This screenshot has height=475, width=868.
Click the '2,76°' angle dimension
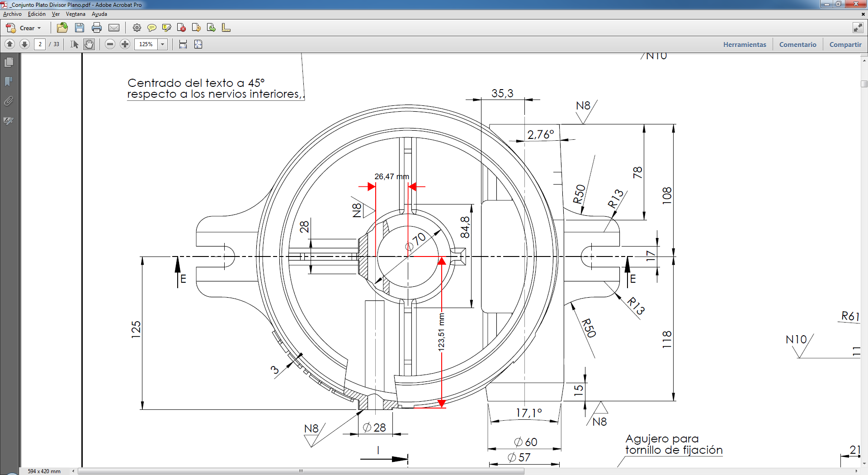541,134
